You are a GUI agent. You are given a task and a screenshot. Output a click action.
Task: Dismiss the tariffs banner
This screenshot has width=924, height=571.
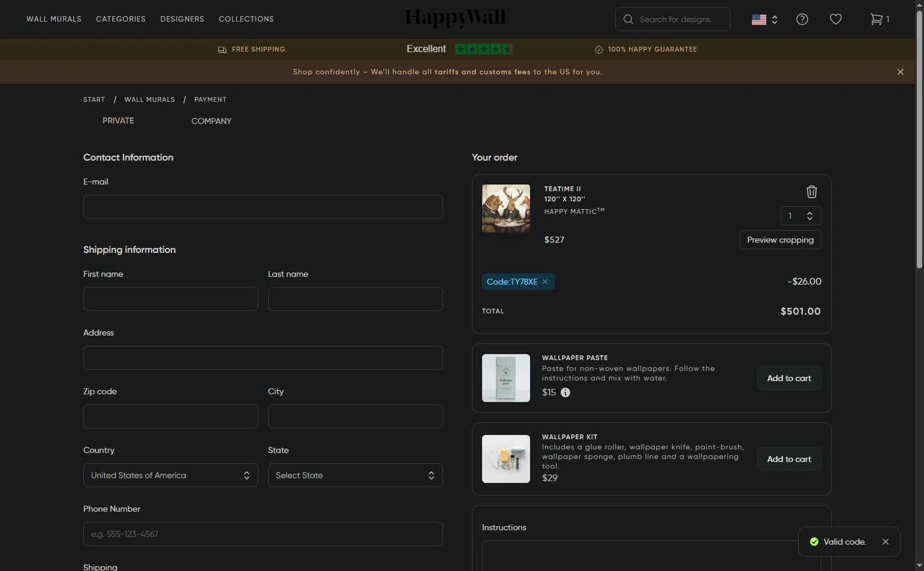(x=900, y=72)
